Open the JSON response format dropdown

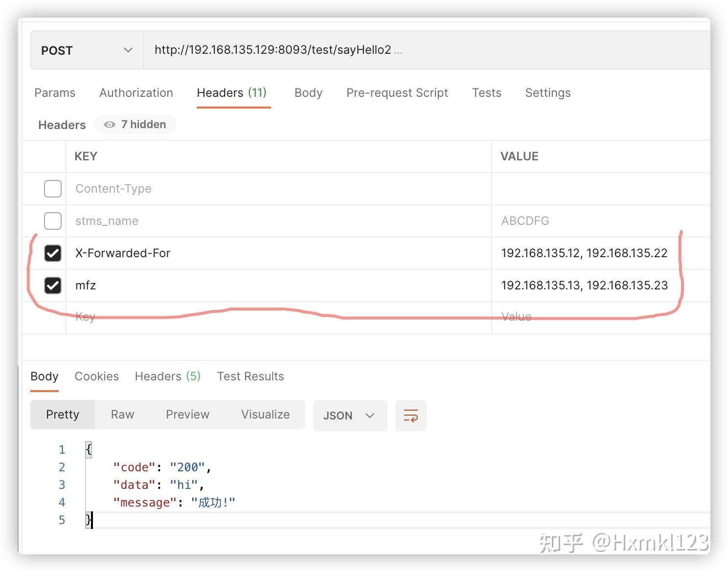[x=349, y=416]
